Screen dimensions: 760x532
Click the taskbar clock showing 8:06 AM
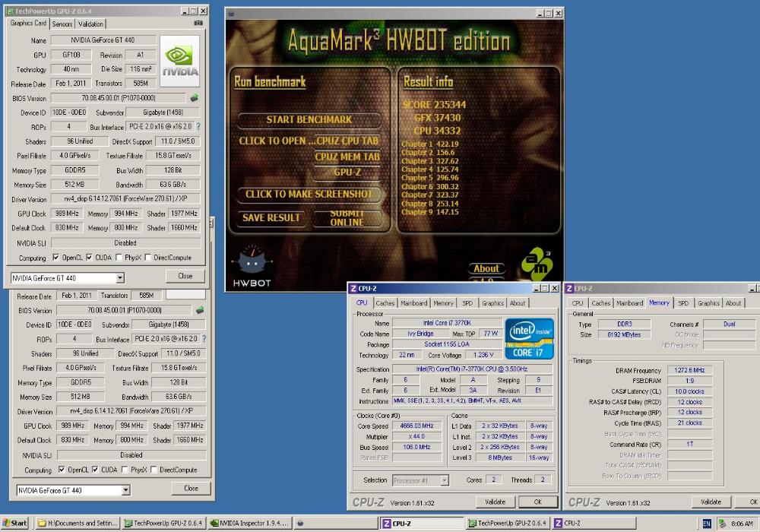pyautogui.click(x=742, y=524)
